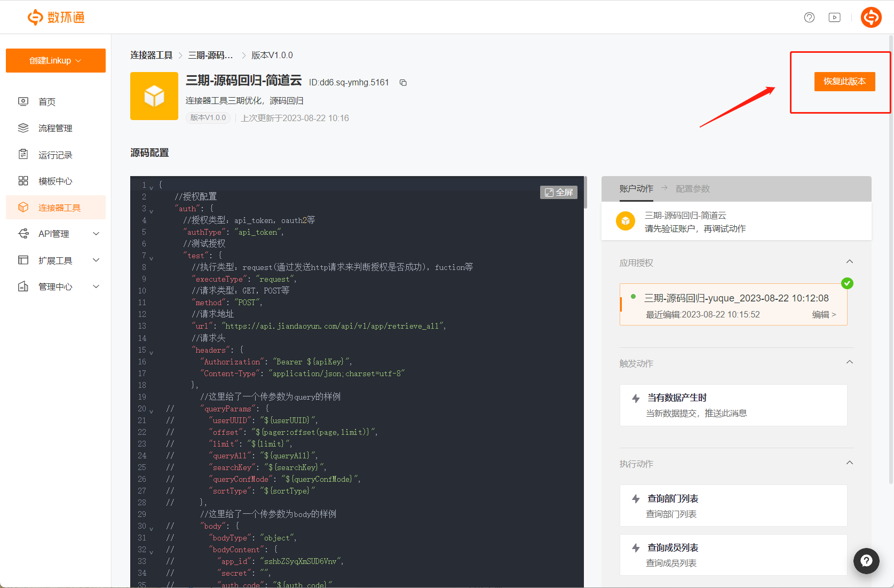
Task: Click the 首页 sidebar icon
Action: (23, 101)
